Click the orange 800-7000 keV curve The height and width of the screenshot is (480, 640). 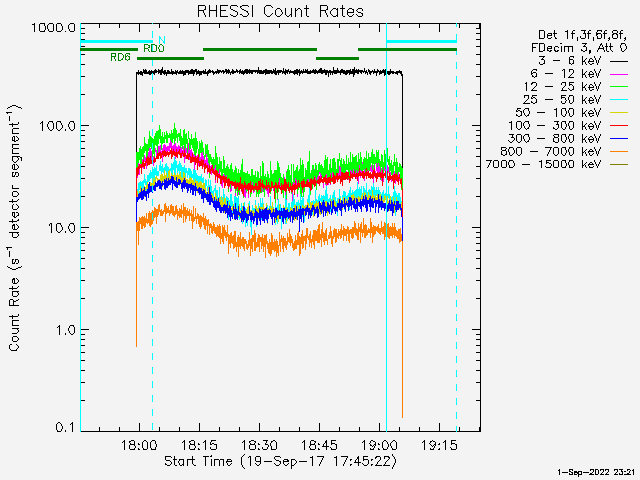(x=269, y=245)
